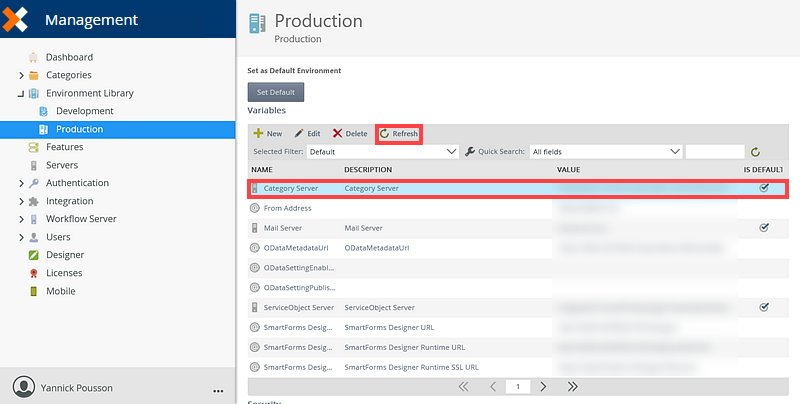800x404 pixels.
Task: Click the Licenses icon in sidebar
Action: point(34,273)
